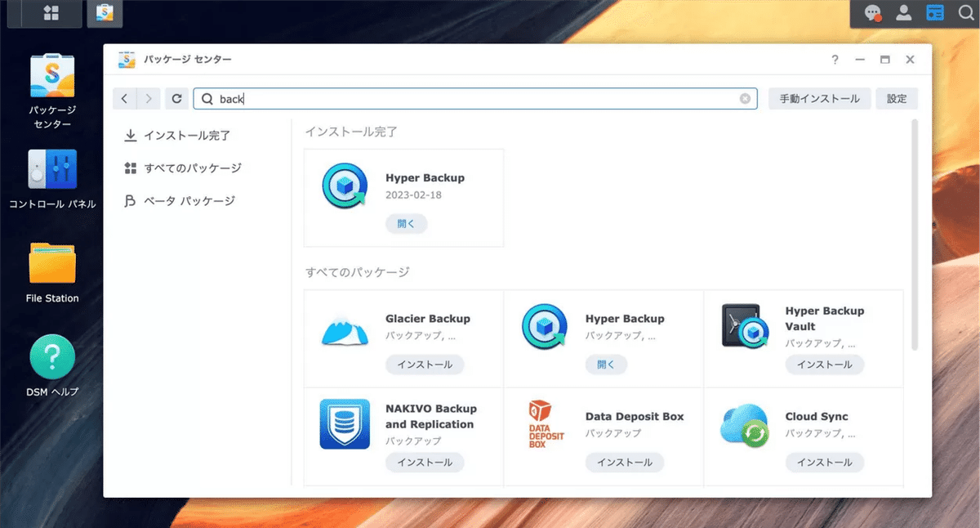Click the Cloud Sync title text
Screen dimensions: 980x528
pyautogui.click(x=817, y=417)
